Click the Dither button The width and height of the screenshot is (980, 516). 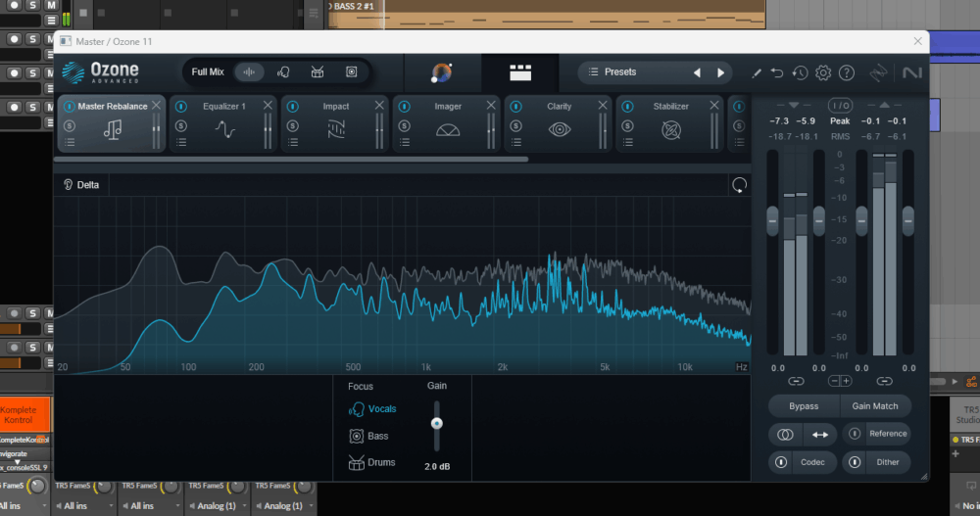pyautogui.click(x=888, y=462)
